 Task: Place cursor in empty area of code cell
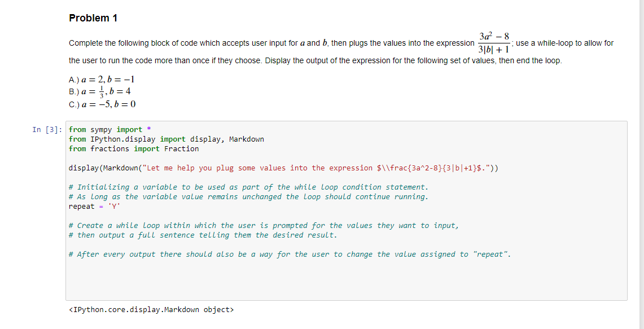pyautogui.click(x=346, y=279)
